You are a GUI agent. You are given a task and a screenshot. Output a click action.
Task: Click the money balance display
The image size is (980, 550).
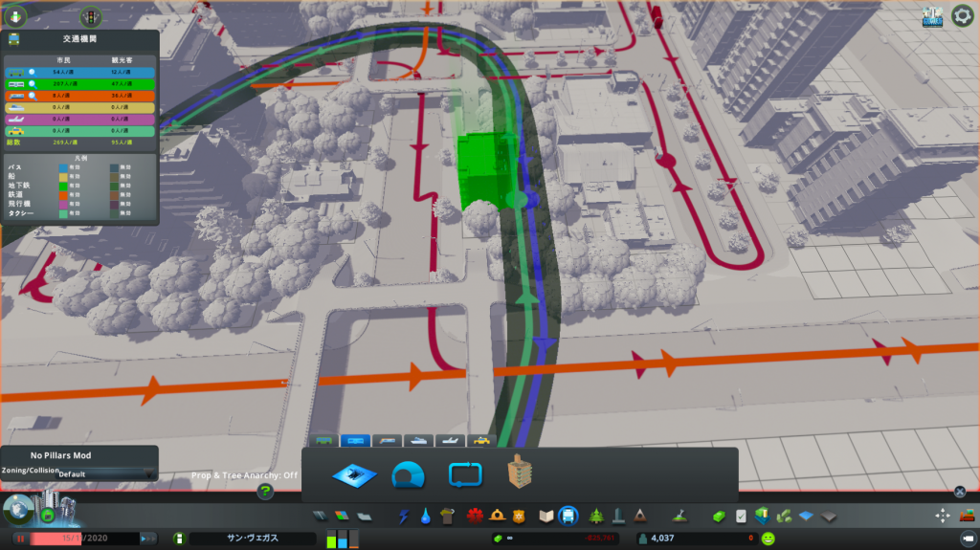[x=556, y=539]
